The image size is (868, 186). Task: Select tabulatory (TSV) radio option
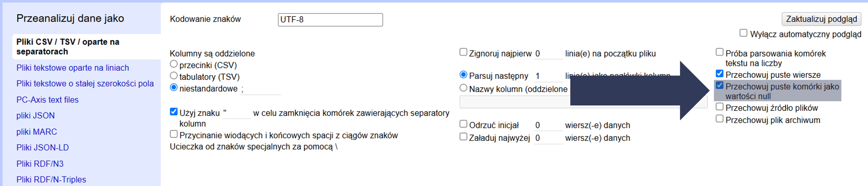tap(174, 76)
